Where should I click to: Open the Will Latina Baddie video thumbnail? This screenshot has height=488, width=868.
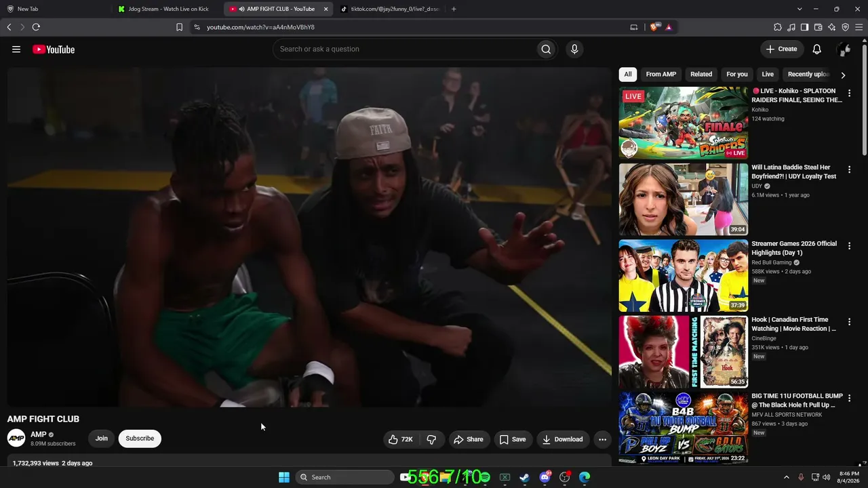click(684, 199)
